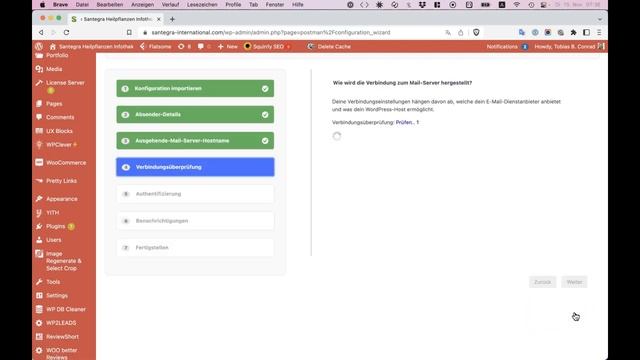Go back in browser history
Image resolution: width=640 pixels, height=360 pixels.
click(41, 32)
